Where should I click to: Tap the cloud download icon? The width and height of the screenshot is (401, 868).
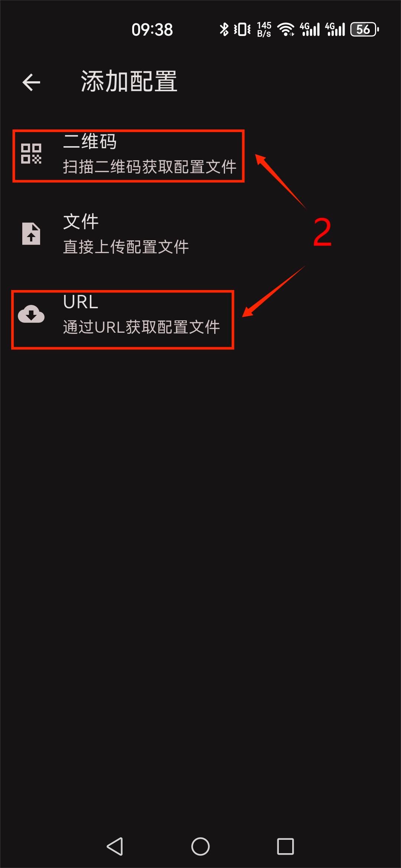click(31, 314)
